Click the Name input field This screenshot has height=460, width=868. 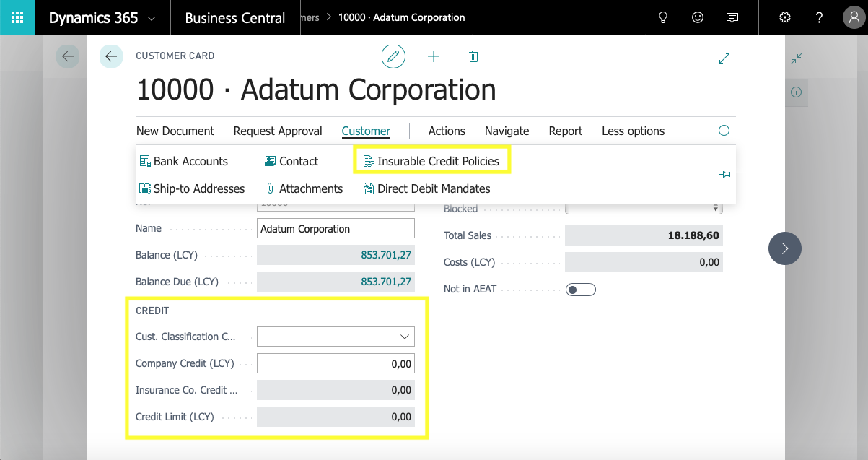[336, 229]
